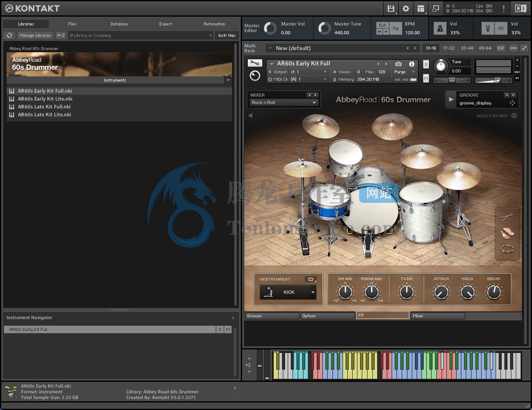Click the Master Vol knob
Viewport: 532px width, 410px height.
[x=271, y=28]
